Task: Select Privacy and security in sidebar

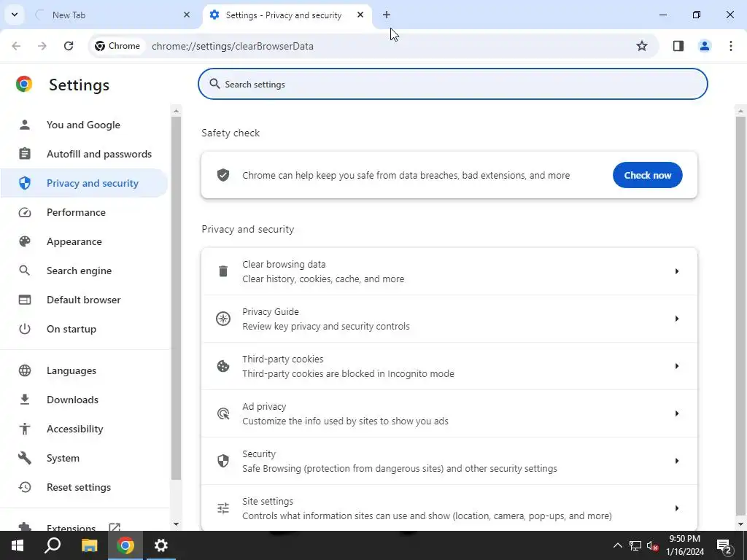Action: pyautogui.click(x=85, y=183)
